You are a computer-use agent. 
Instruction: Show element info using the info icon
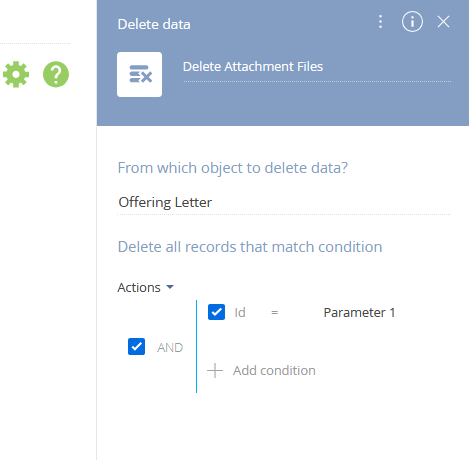pos(412,22)
